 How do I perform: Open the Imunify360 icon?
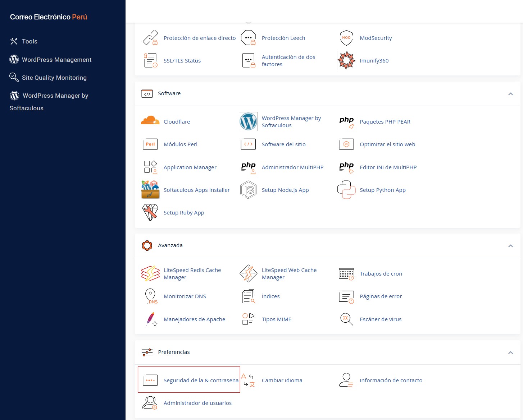click(346, 60)
